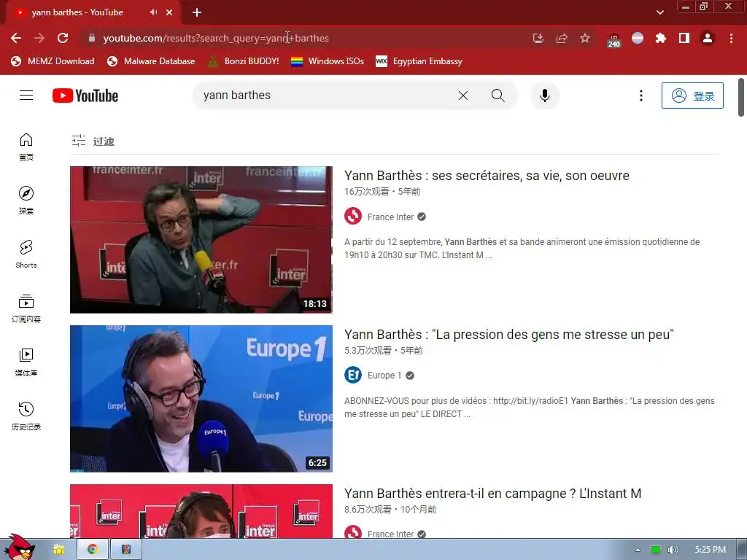747x560 pixels.
Task: Open third video thumbnail L'Instant M
Action: [201, 511]
